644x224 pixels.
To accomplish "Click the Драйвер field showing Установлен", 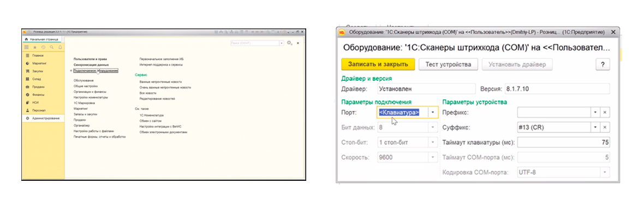I will 426,89.
